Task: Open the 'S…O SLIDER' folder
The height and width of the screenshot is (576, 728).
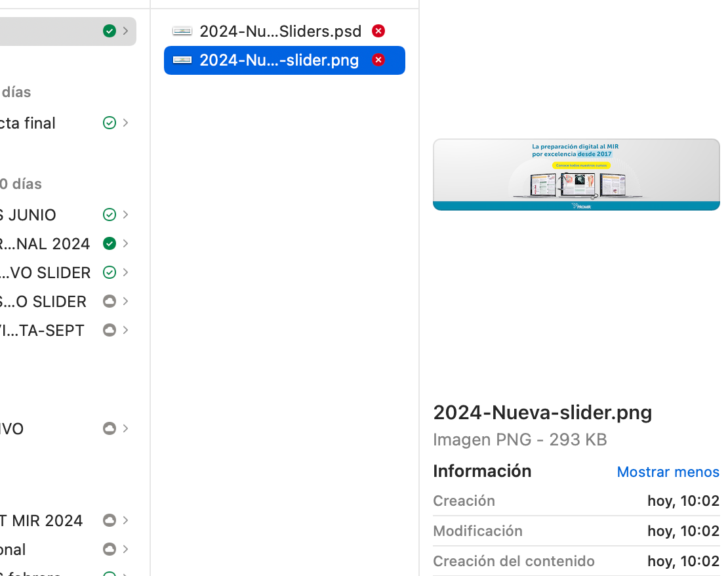Action: click(43, 302)
